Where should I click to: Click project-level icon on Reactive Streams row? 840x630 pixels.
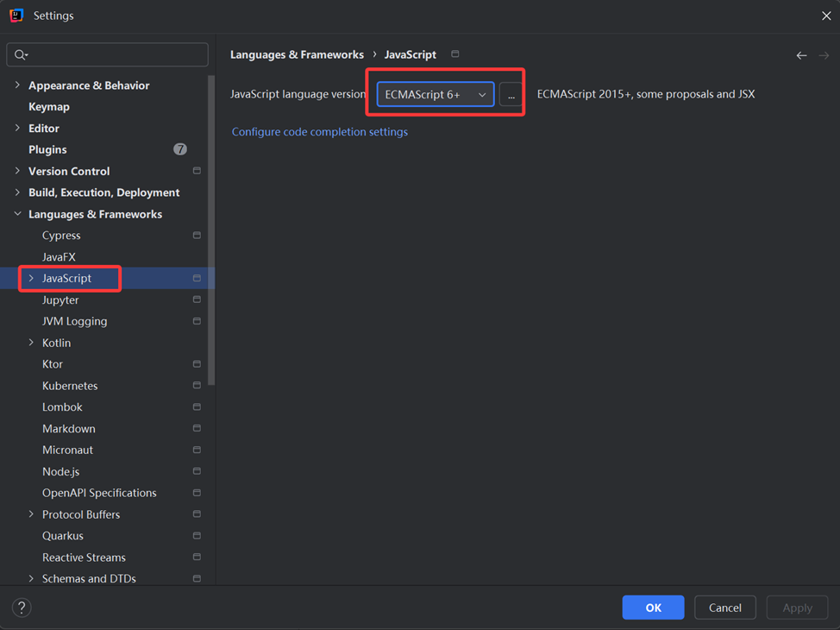coord(197,557)
